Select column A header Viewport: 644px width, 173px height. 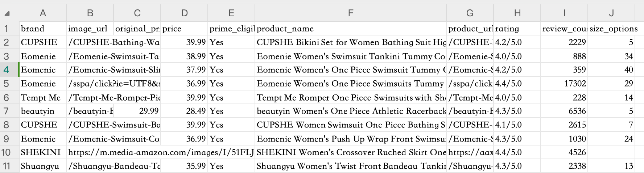[x=43, y=13]
